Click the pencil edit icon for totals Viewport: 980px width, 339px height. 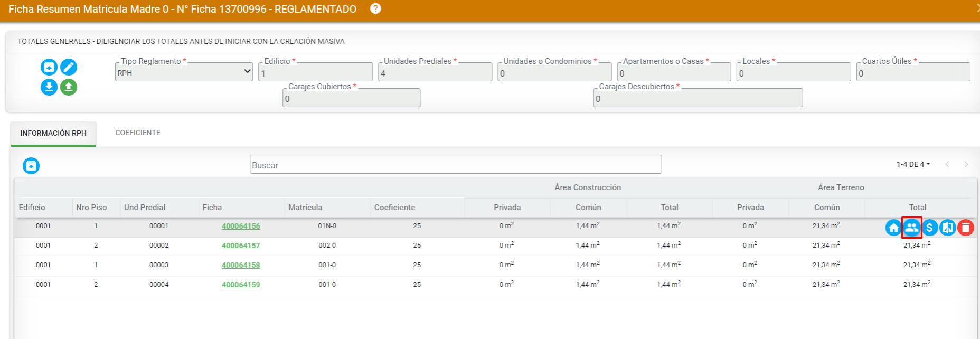69,67
